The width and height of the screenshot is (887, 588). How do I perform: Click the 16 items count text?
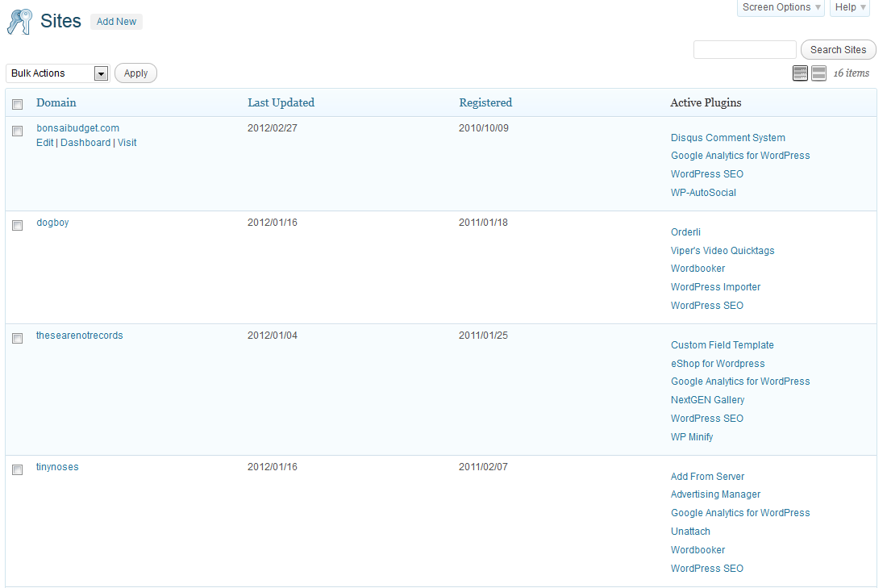pyautogui.click(x=852, y=73)
